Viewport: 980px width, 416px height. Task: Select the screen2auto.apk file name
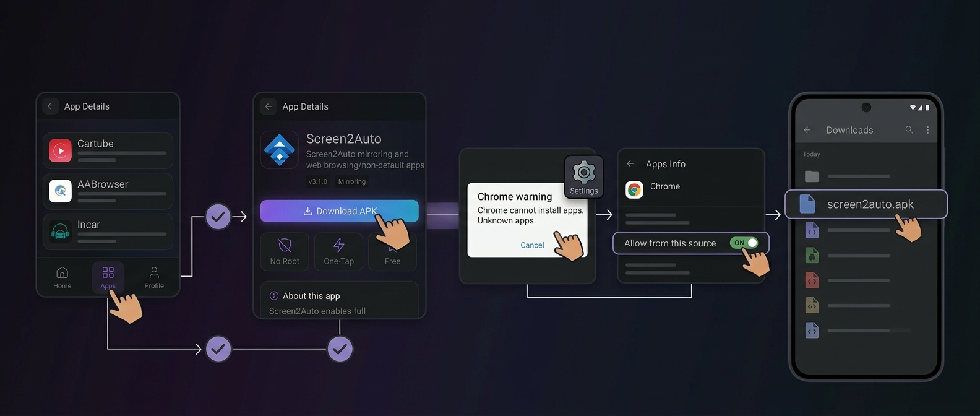(x=870, y=204)
